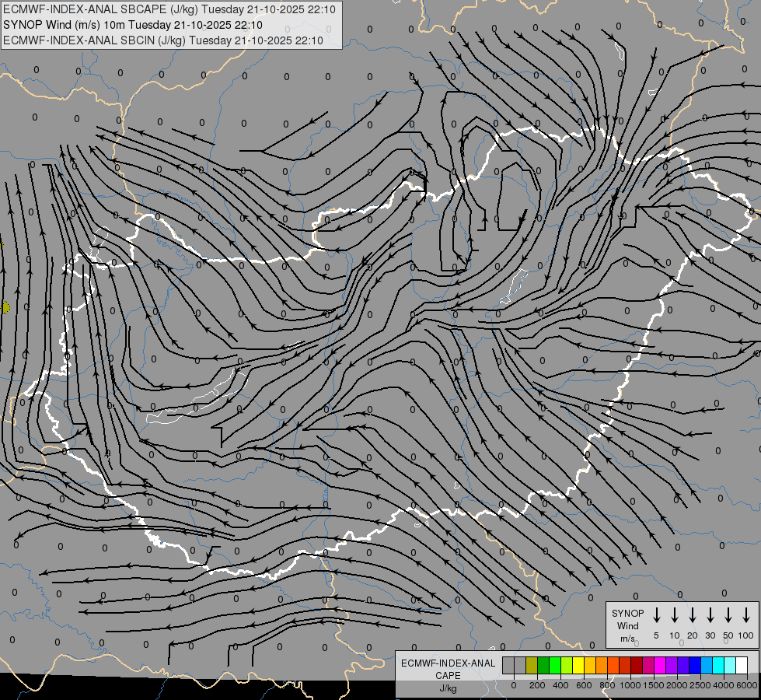Viewport: 761px width, 700px height.
Task: Click the '400' CAPE scale label
Action: [560, 685]
